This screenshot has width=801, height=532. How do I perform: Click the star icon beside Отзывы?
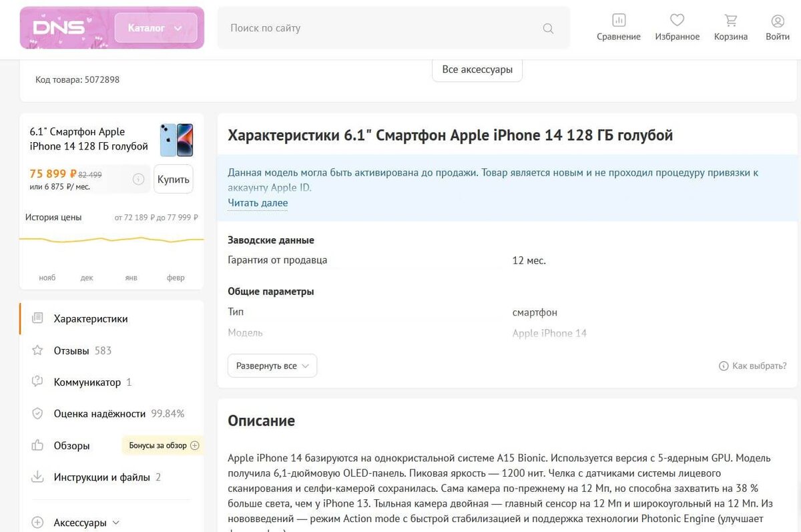pos(37,350)
